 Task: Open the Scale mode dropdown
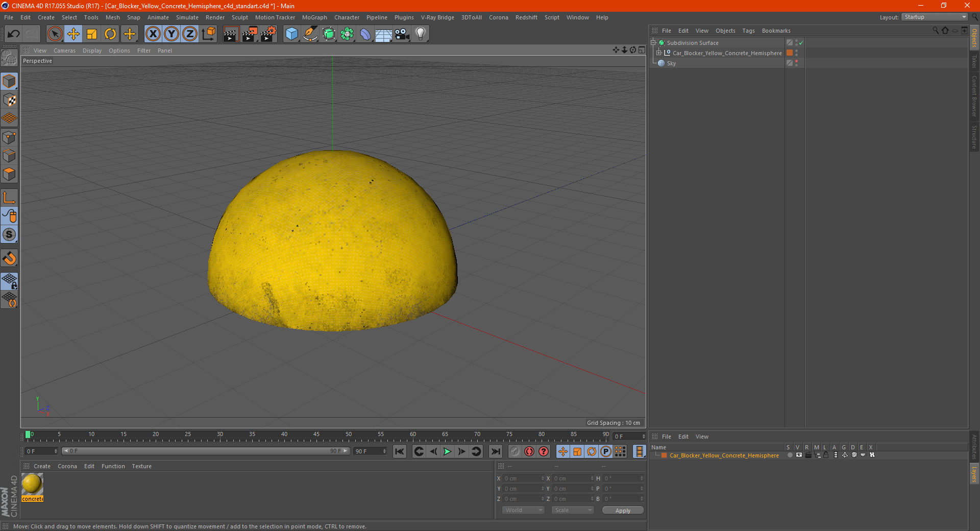573,510
